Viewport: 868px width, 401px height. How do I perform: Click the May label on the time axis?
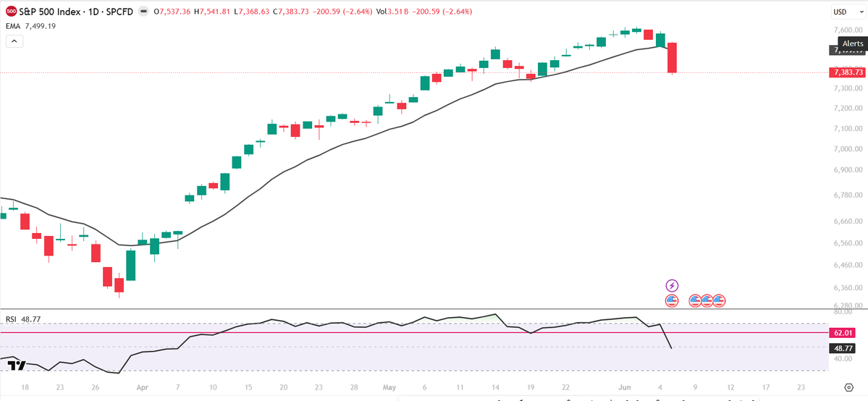(389, 388)
